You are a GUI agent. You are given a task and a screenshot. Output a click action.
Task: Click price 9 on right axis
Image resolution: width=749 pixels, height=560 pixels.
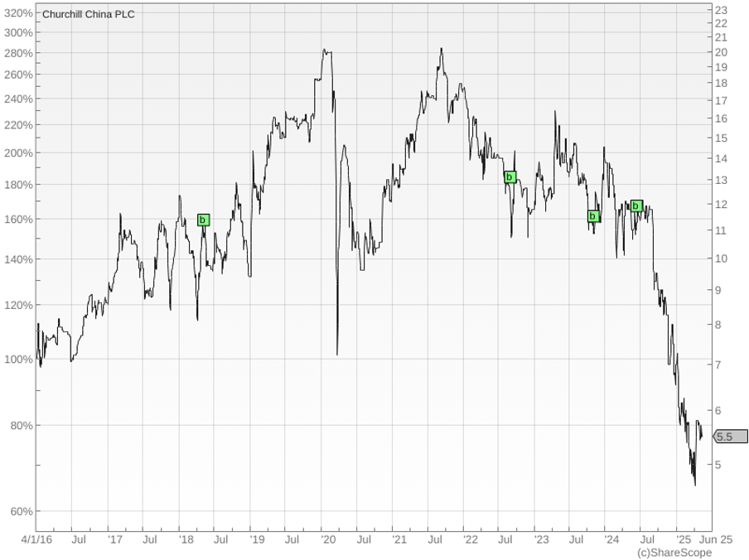coord(718,290)
